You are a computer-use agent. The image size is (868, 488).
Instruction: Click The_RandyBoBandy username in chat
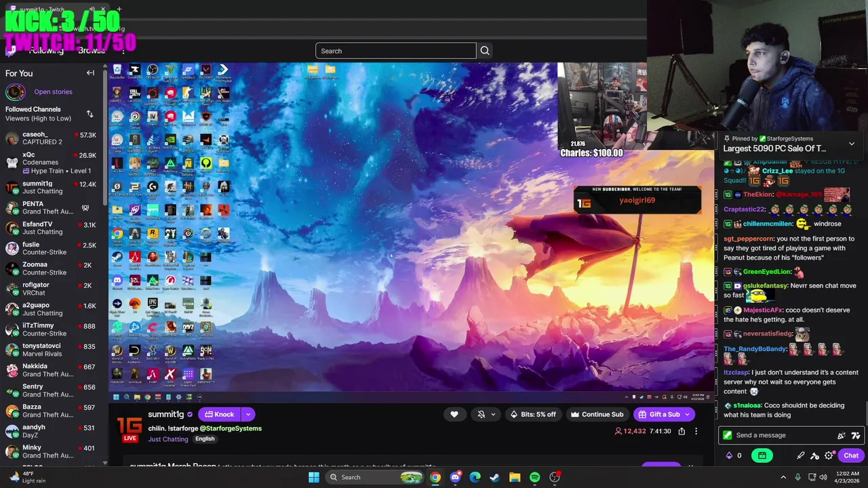coord(754,349)
